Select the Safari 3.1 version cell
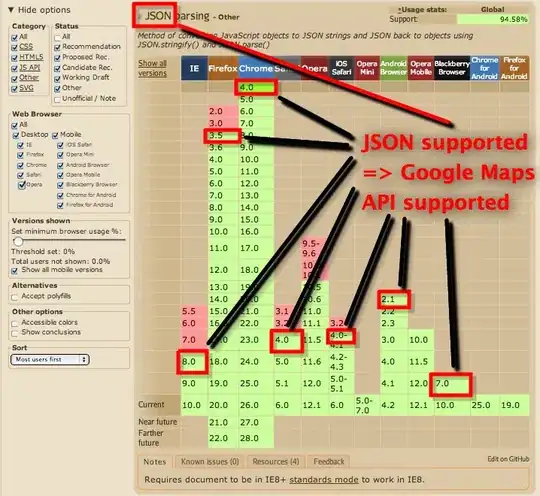 coord(288,311)
